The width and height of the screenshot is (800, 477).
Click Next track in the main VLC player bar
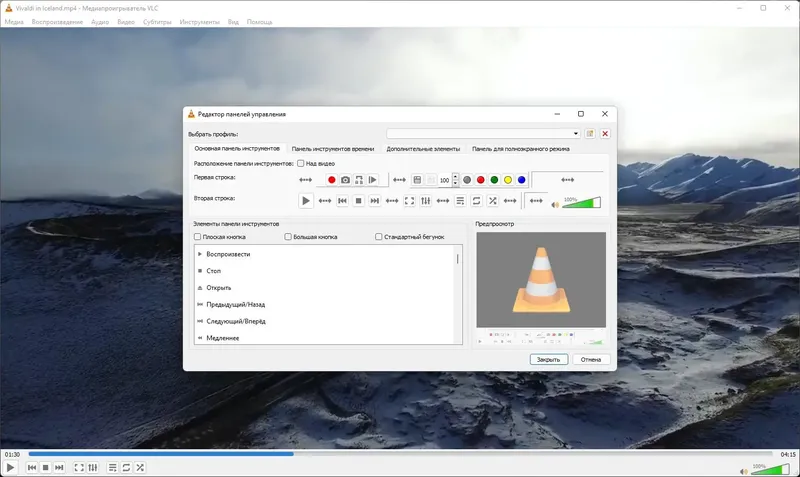59,467
